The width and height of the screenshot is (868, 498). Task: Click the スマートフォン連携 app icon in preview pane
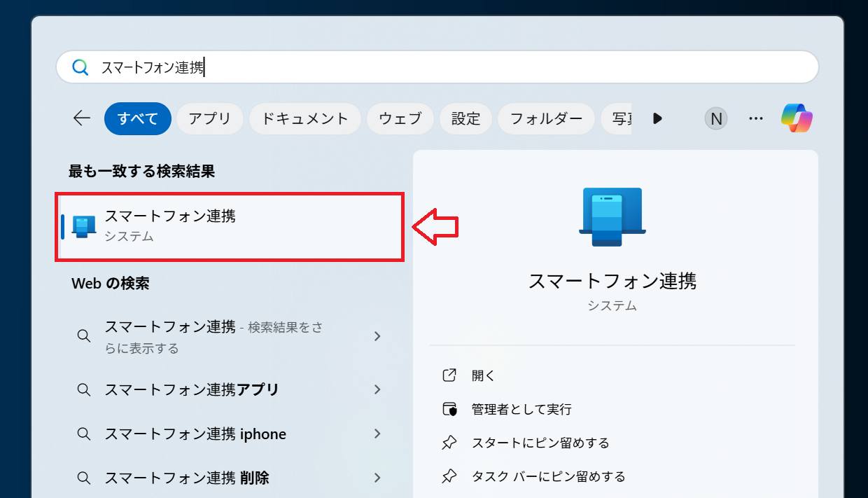[611, 216]
